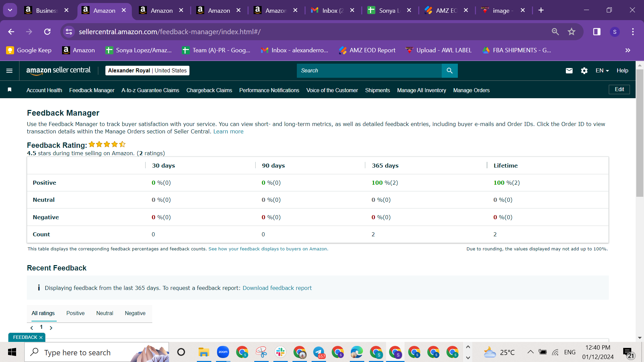Close the FEEDBACK tag at bottom left
This screenshot has height=362, width=644.
coord(41,338)
